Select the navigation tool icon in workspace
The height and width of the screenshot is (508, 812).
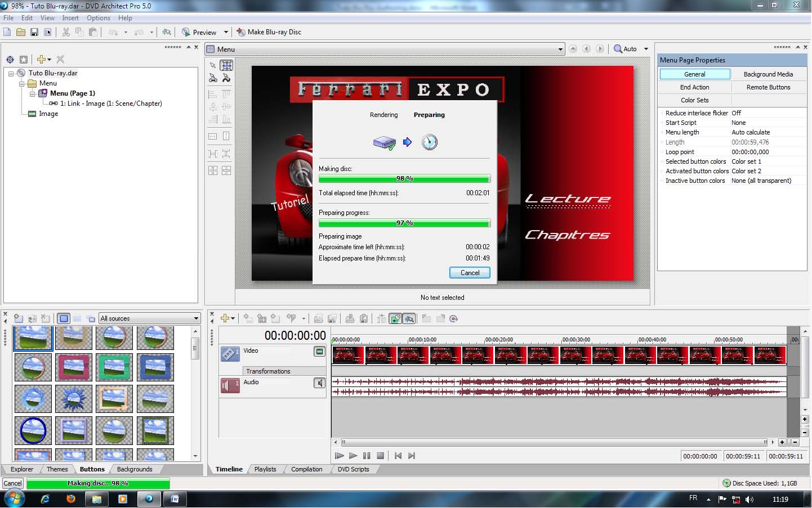coord(213,78)
